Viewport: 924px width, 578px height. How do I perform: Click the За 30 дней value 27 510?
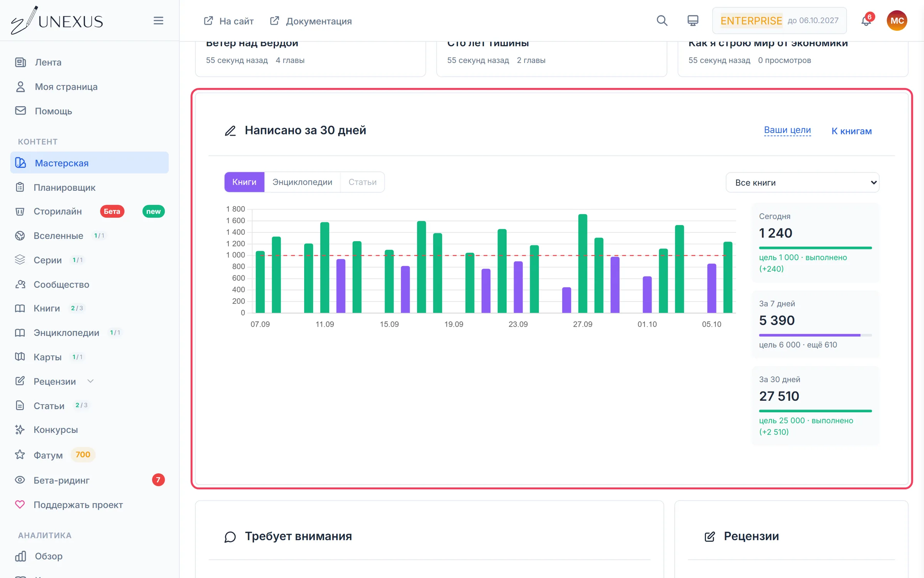779,396
